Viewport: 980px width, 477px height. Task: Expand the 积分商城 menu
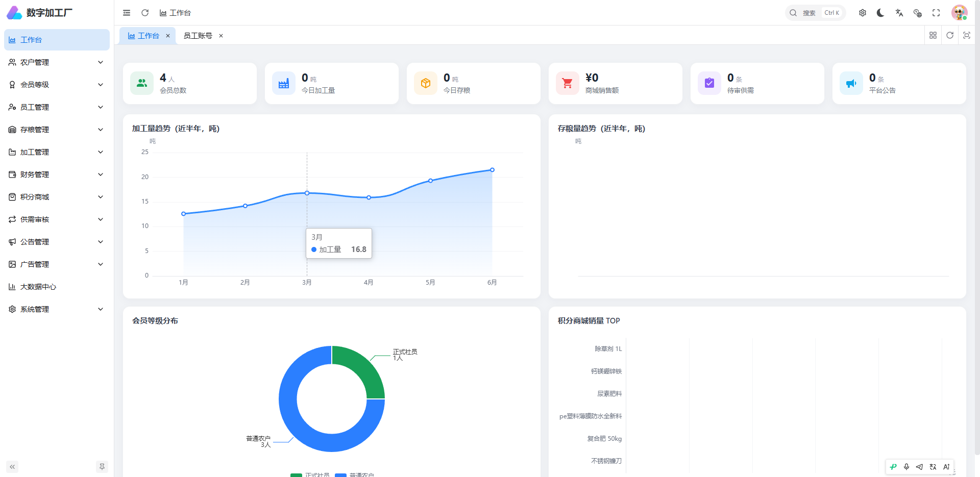(x=57, y=197)
